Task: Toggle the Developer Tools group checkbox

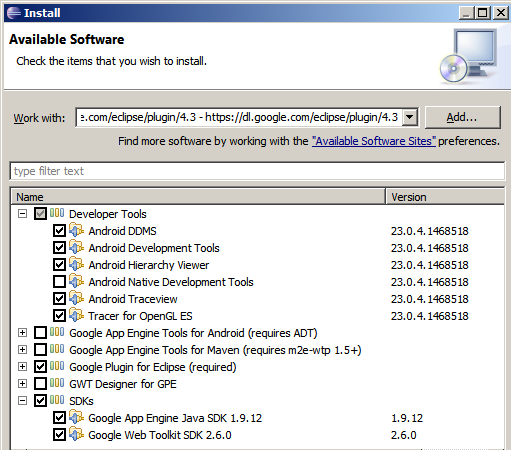Action: (x=40, y=214)
